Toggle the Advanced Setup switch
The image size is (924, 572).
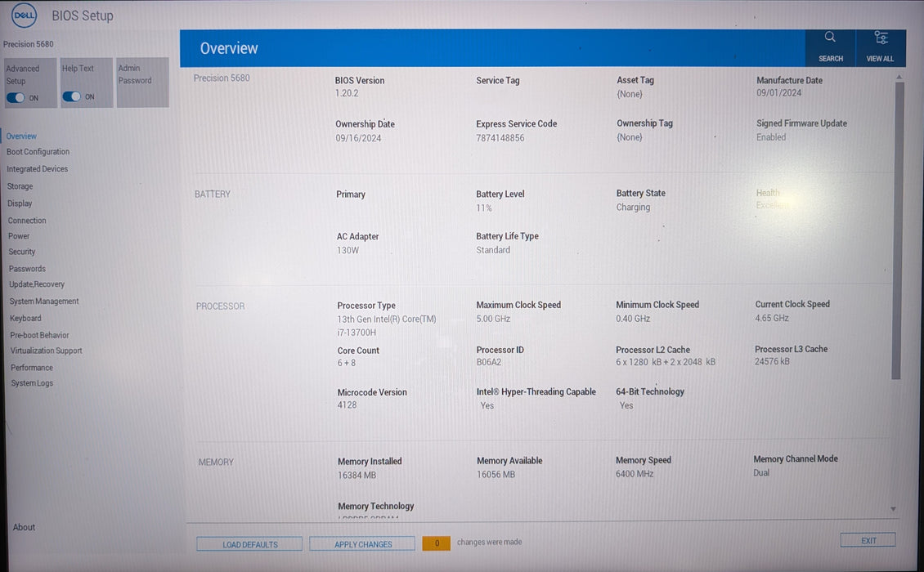[x=16, y=98]
